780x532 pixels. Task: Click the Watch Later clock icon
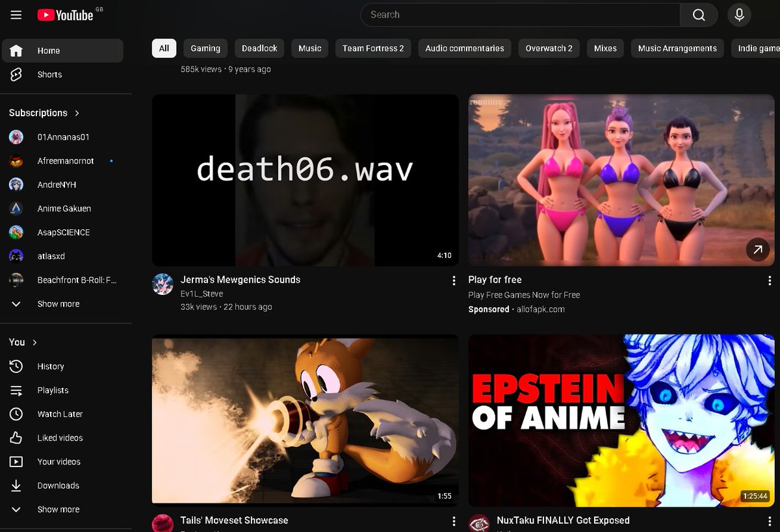click(x=16, y=414)
